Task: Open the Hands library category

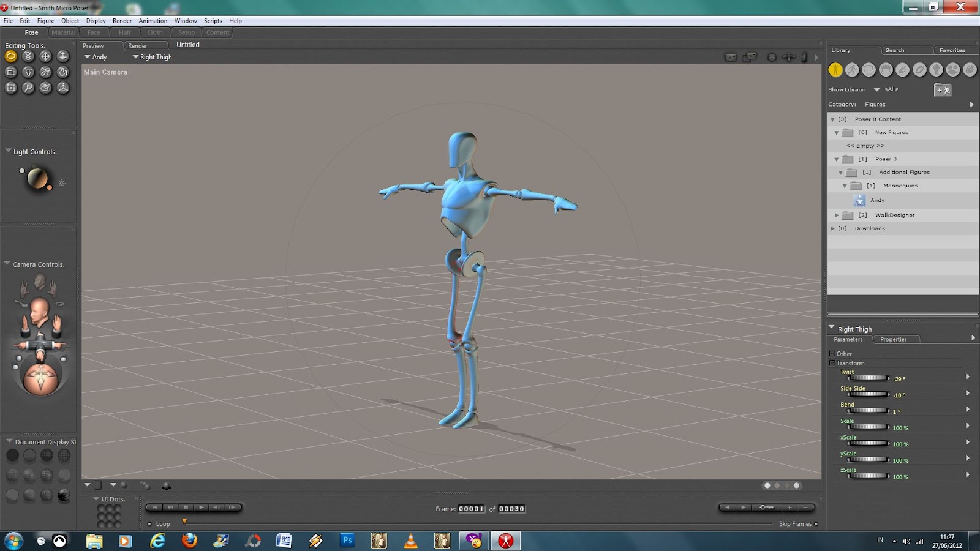Action: click(903, 70)
